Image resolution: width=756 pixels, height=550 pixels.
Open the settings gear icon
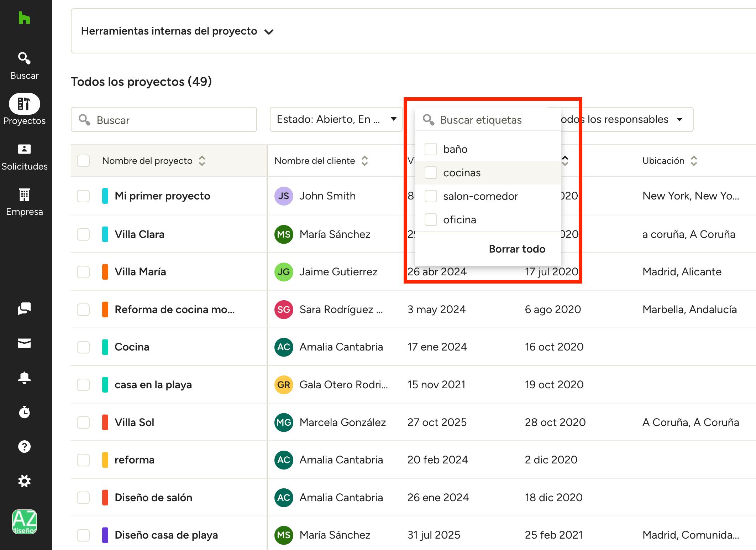[x=24, y=481]
